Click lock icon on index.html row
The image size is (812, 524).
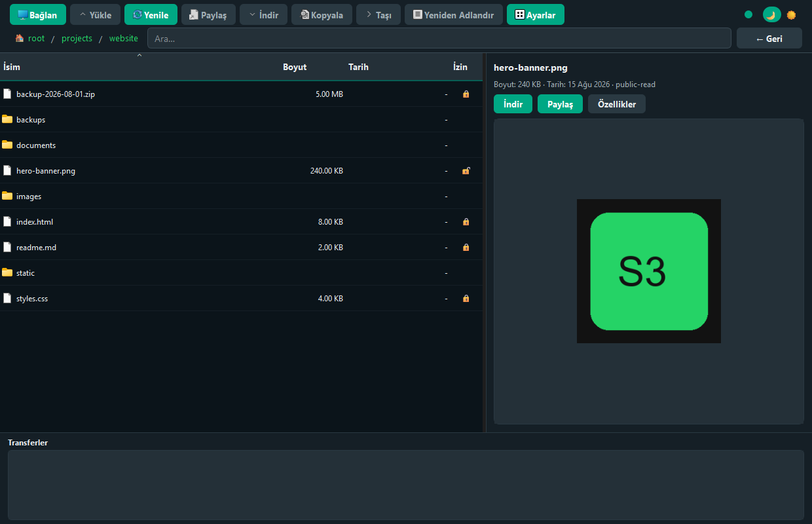coord(466,222)
